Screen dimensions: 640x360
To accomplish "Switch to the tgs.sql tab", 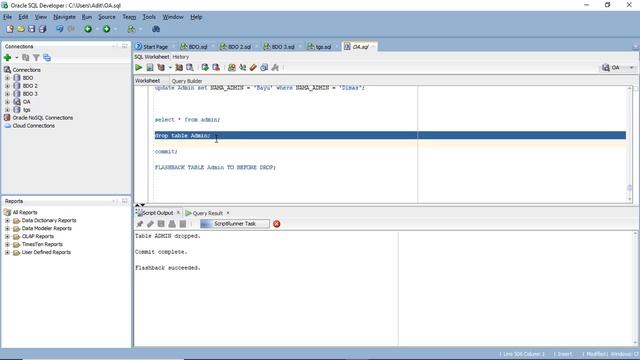I will click(320, 47).
